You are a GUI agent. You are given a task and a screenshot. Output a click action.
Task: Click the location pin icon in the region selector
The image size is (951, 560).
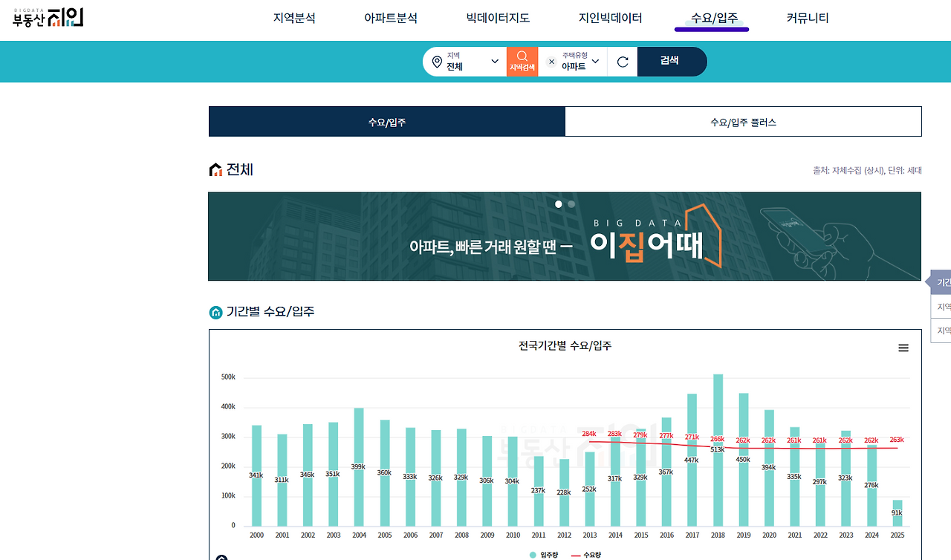tap(437, 62)
